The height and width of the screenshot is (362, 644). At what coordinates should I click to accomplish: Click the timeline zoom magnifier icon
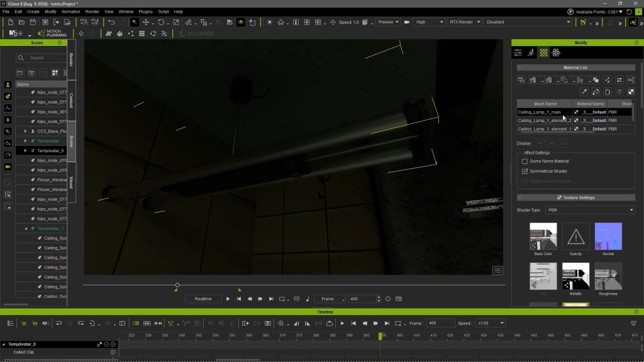(x=281, y=324)
